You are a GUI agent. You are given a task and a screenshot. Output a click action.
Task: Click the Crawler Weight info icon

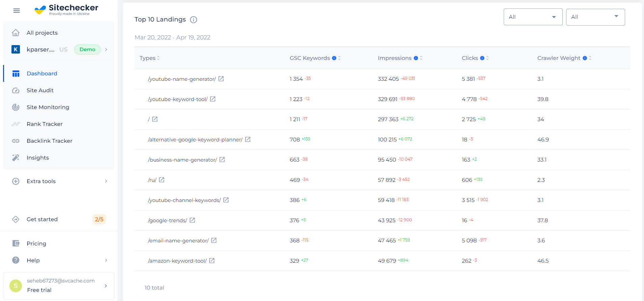pyautogui.click(x=585, y=58)
